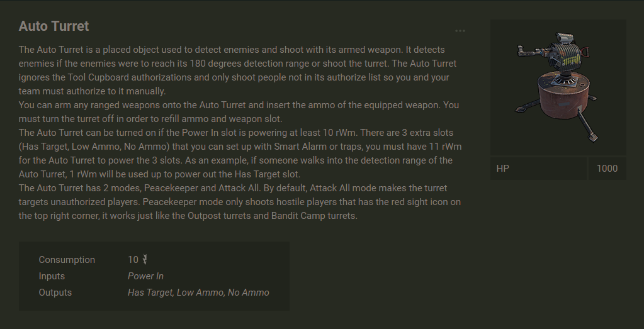The height and width of the screenshot is (329, 644).
Task: Click the Auto Turret item image
Action: (x=558, y=87)
